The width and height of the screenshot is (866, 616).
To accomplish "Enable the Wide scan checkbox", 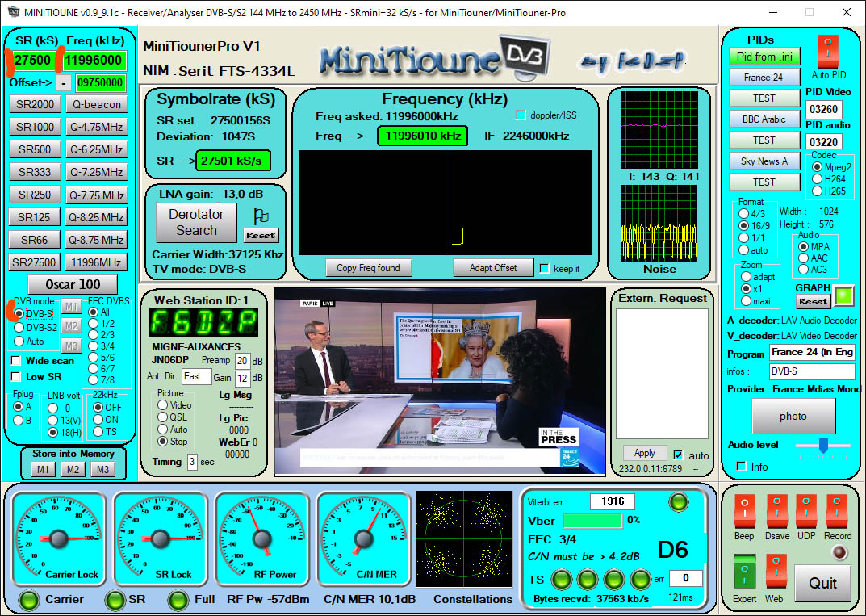I will [x=15, y=361].
